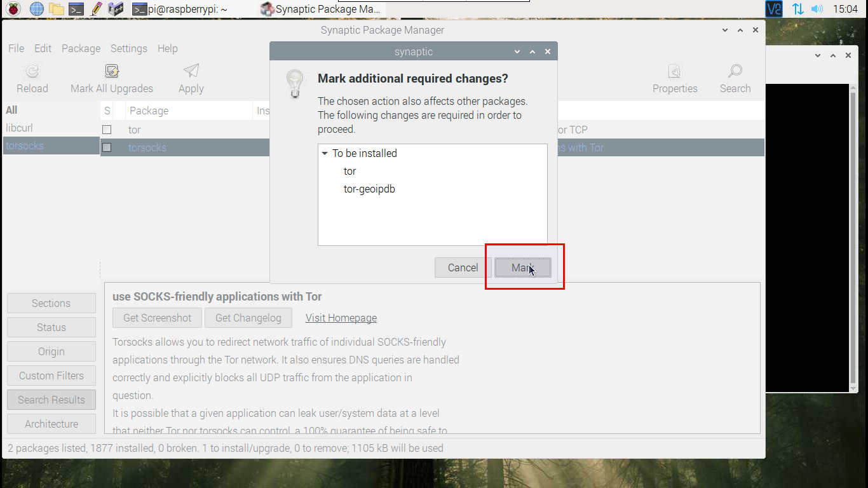This screenshot has width=868, height=488.
Task: Select tor in the changes list
Action: tap(349, 171)
